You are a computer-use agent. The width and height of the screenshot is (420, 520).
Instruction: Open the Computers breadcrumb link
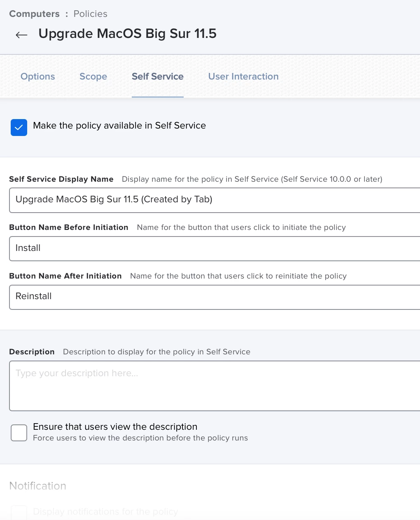pyautogui.click(x=35, y=14)
